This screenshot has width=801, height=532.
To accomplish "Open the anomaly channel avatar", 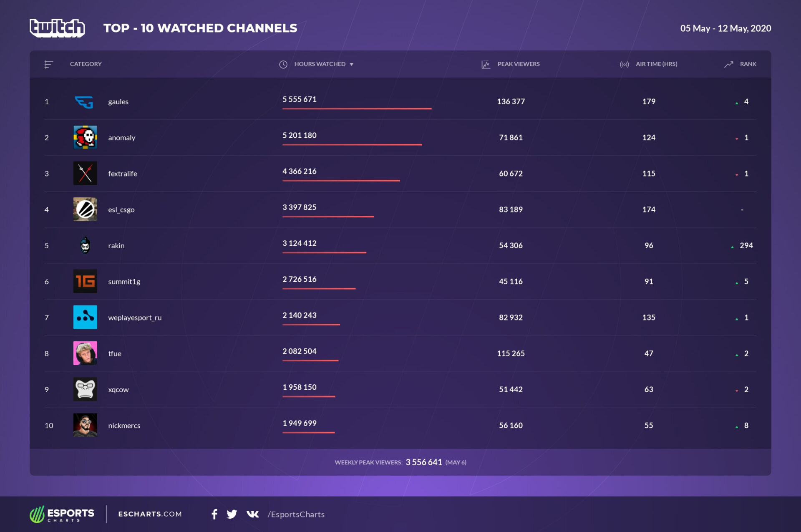I will point(85,137).
